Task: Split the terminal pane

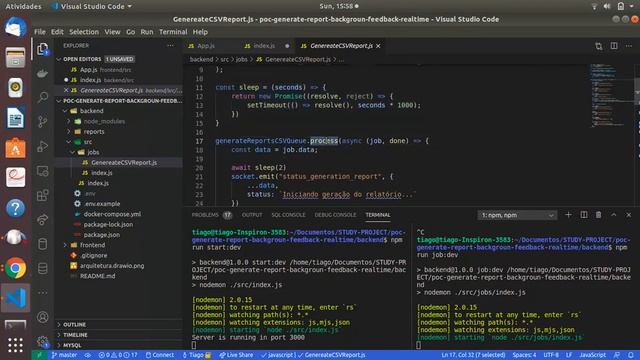Action: click(584, 215)
